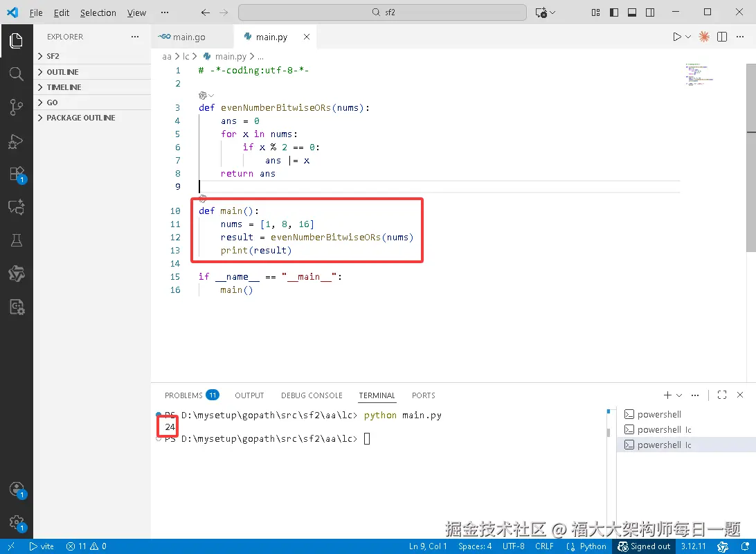The height and width of the screenshot is (554, 756).
Task: Open the Selection menu
Action: pos(98,12)
